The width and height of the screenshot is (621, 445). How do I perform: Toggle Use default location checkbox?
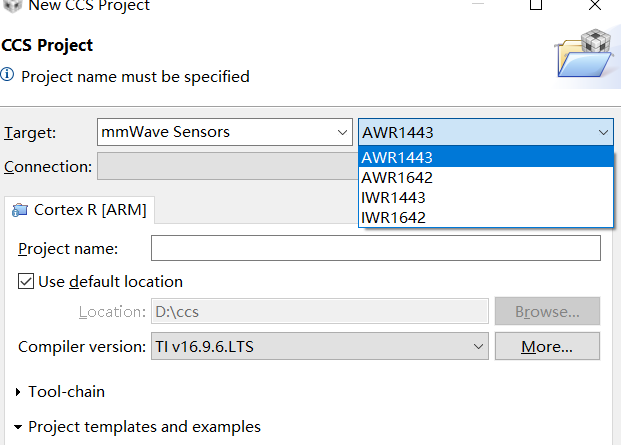(27, 282)
